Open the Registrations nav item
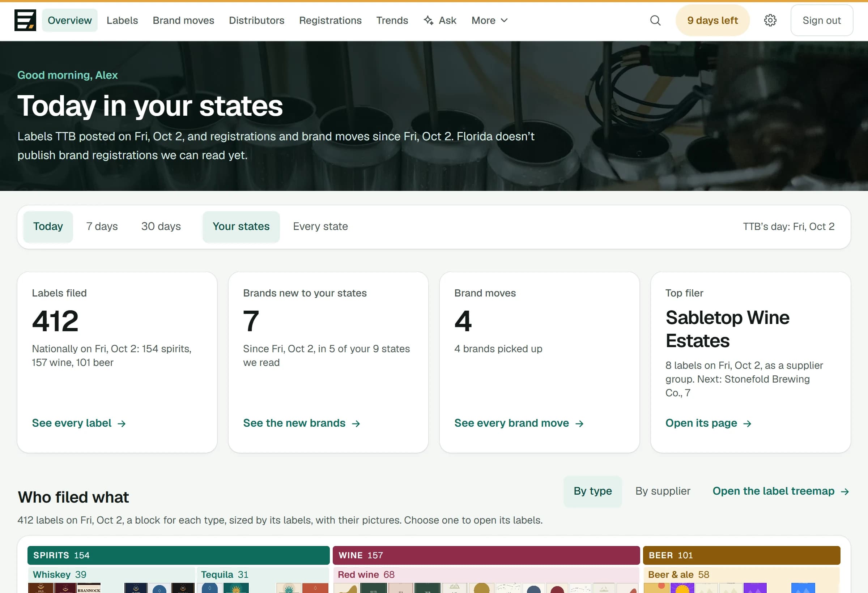This screenshot has height=593, width=868. (330, 20)
